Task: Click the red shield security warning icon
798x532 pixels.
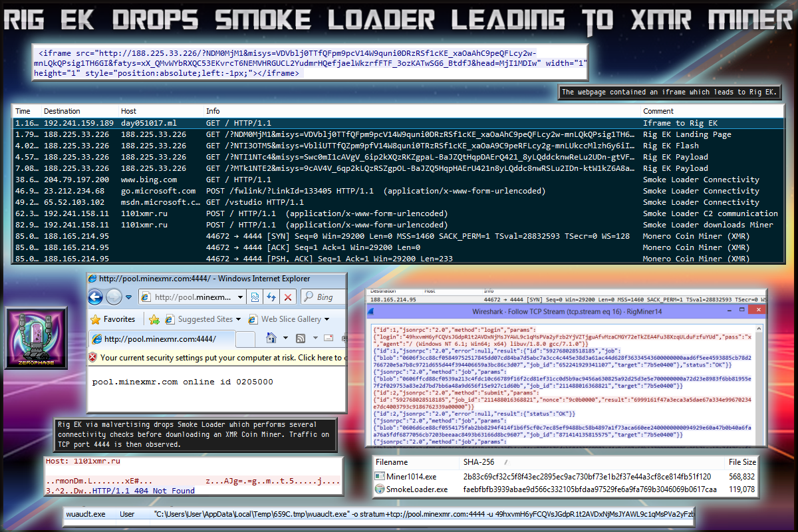Action: pyautogui.click(x=93, y=358)
